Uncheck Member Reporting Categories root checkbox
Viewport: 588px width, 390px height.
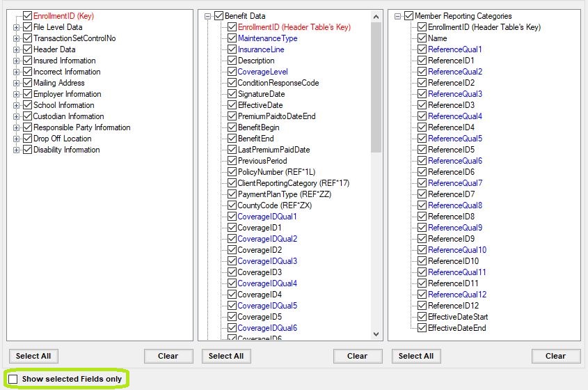coord(408,16)
